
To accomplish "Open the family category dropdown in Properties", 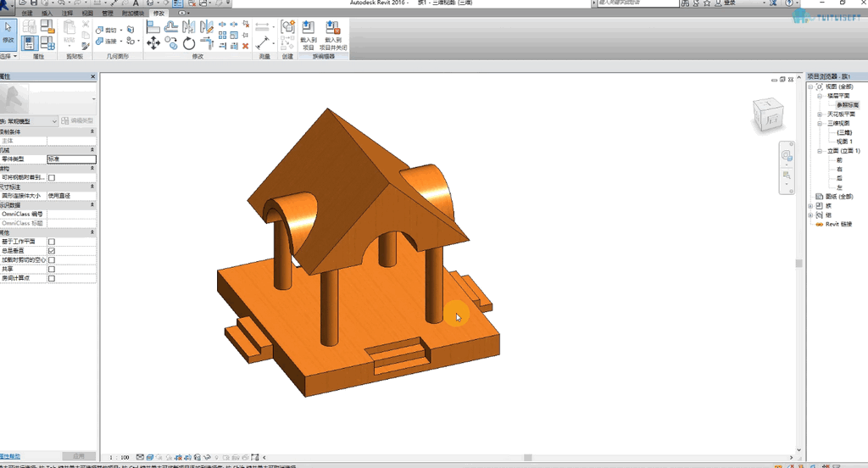I will point(29,120).
